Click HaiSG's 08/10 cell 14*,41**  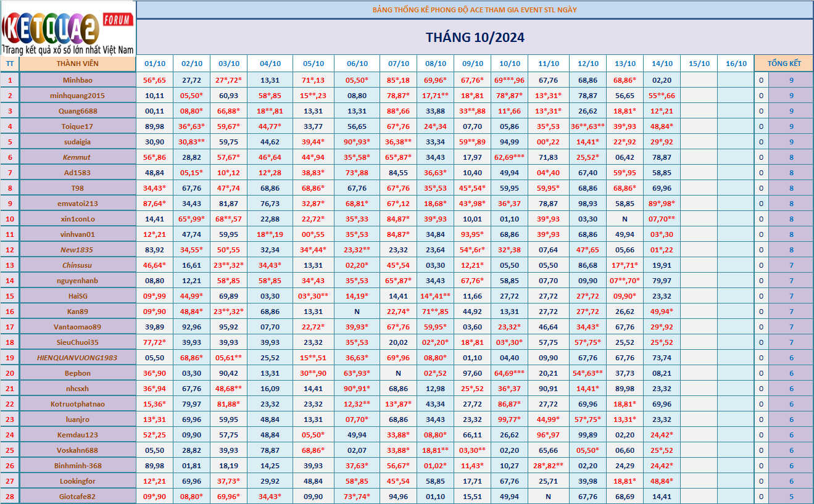pyautogui.click(x=435, y=296)
